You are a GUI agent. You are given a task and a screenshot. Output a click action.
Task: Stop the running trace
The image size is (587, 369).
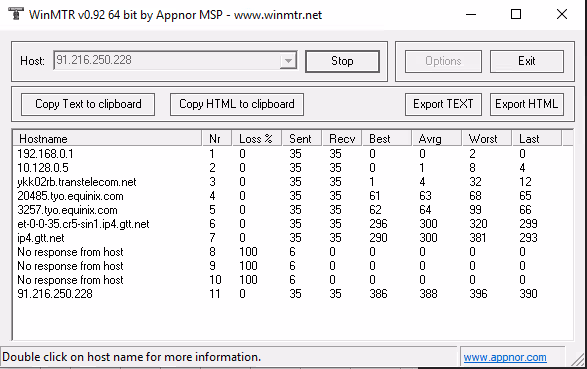[342, 61]
